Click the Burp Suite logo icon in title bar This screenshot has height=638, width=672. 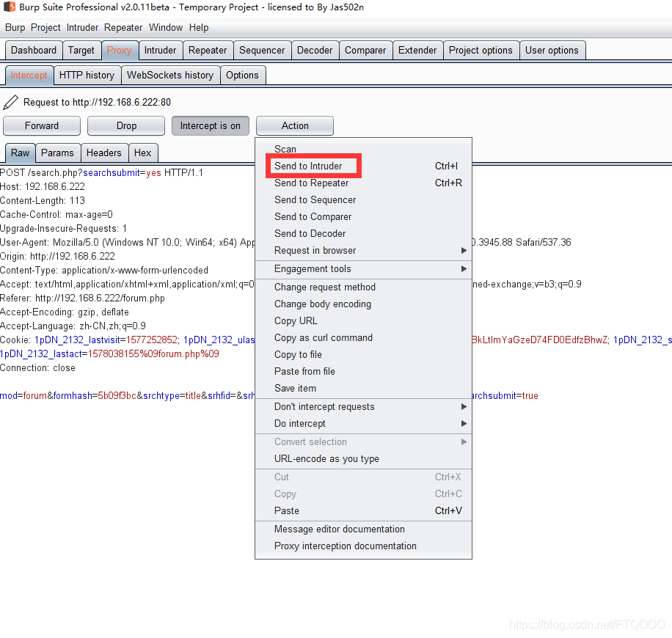[x=9, y=7]
